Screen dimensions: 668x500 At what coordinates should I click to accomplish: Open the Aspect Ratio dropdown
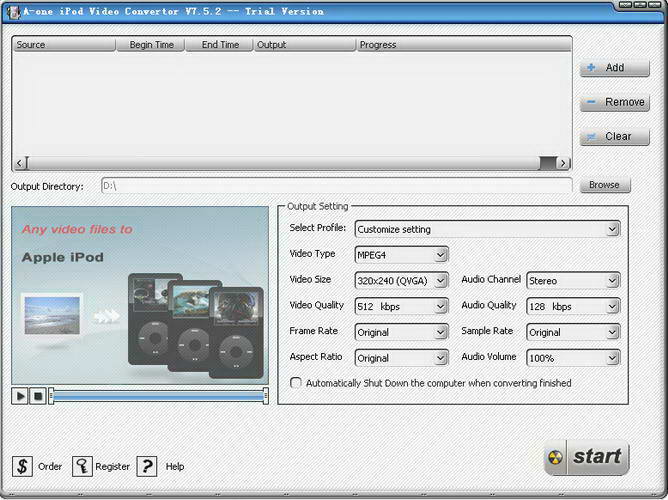[441, 358]
